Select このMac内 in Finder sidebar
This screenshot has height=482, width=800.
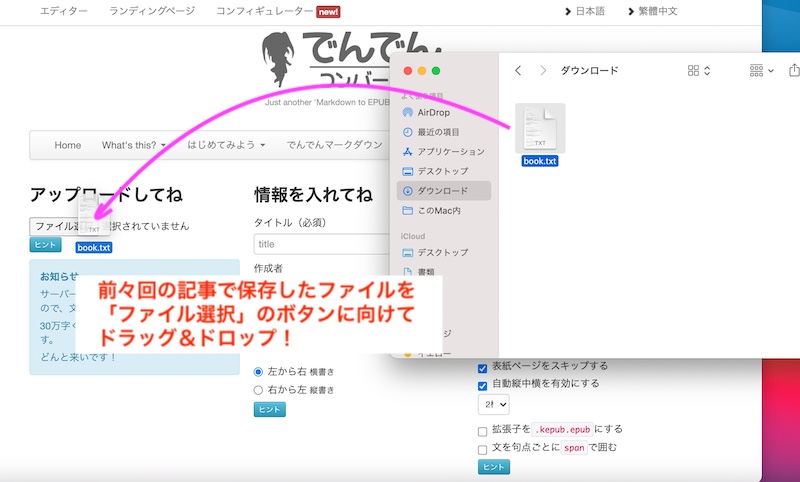coord(438,211)
